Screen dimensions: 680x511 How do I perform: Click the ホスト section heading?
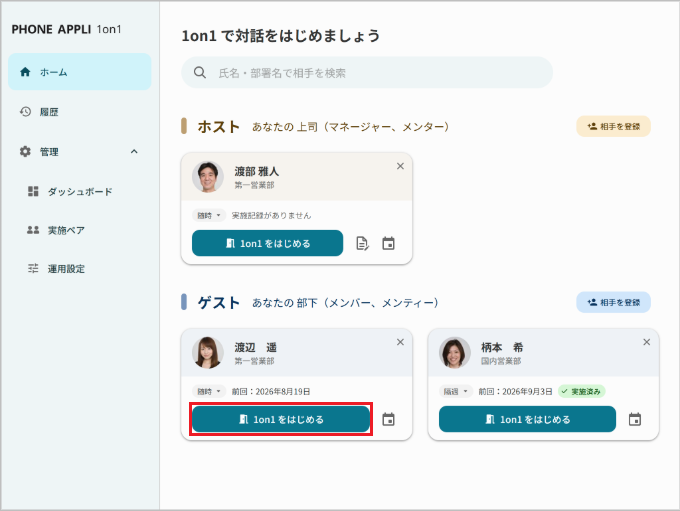219,127
